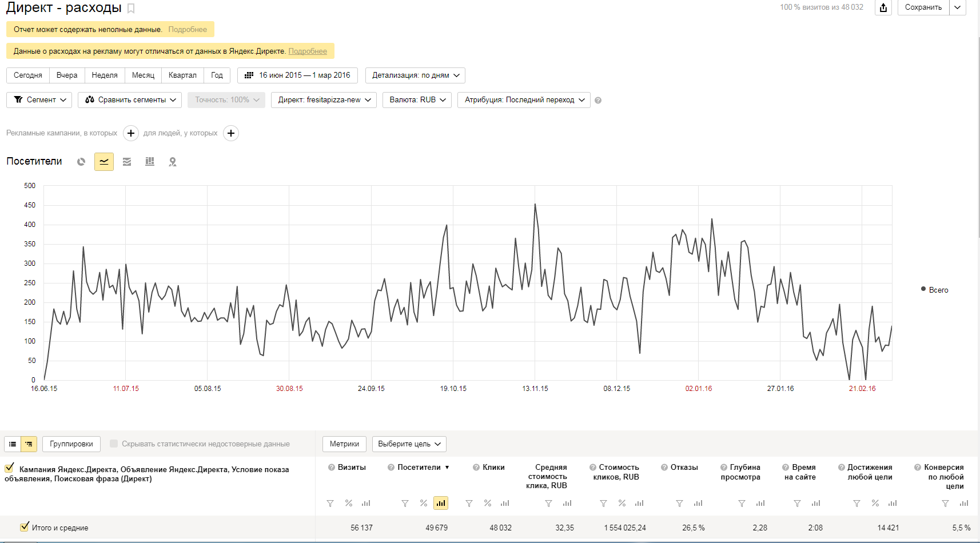This screenshot has width=980, height=543.
Task: Switch table to flat list view
Action: [x=13, y=444]
